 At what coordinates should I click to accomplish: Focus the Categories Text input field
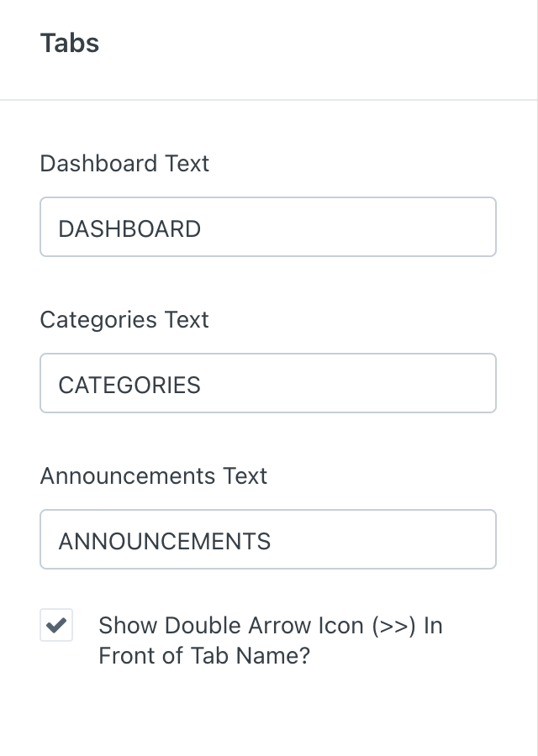tap(267, 383)
